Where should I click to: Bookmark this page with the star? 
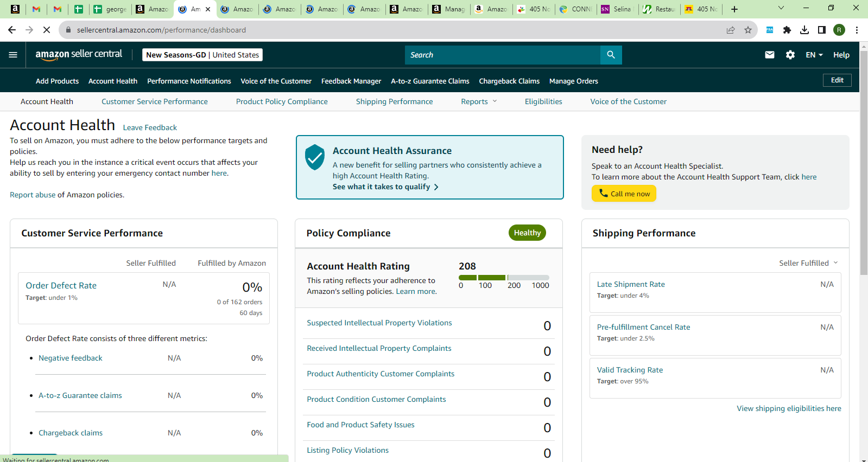pos(748,30)
